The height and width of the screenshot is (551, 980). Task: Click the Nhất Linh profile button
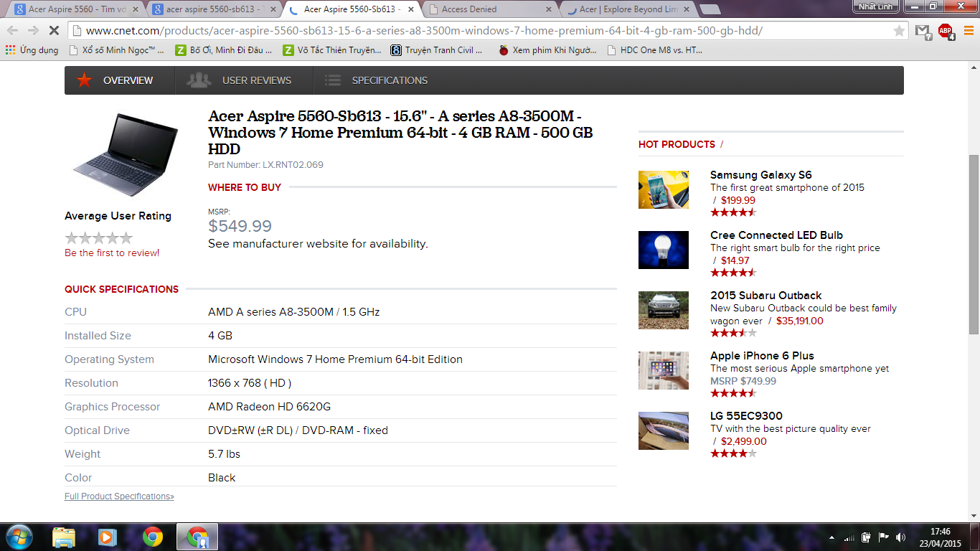tap(876, 6)
